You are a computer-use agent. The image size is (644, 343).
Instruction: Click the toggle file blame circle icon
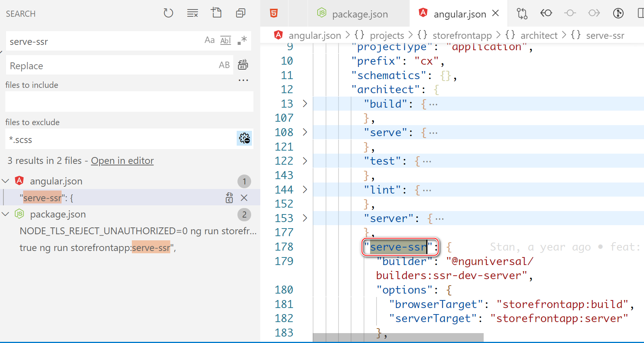(570, 13)
